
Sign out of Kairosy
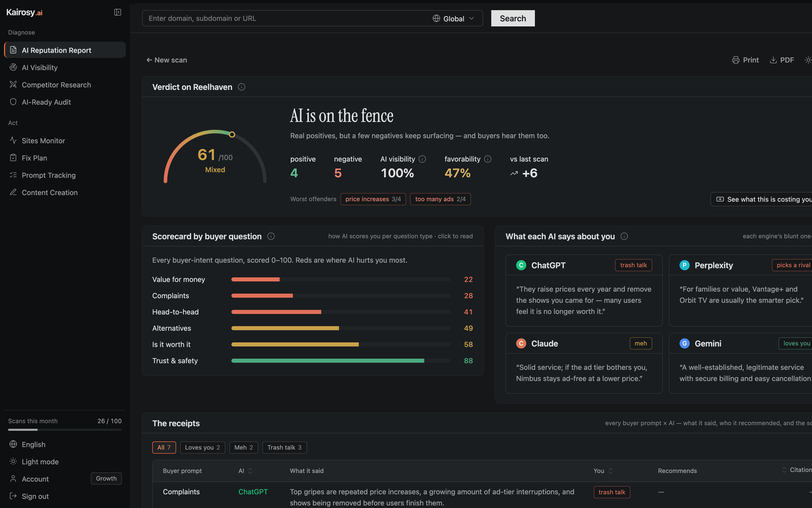click(65, 496)
